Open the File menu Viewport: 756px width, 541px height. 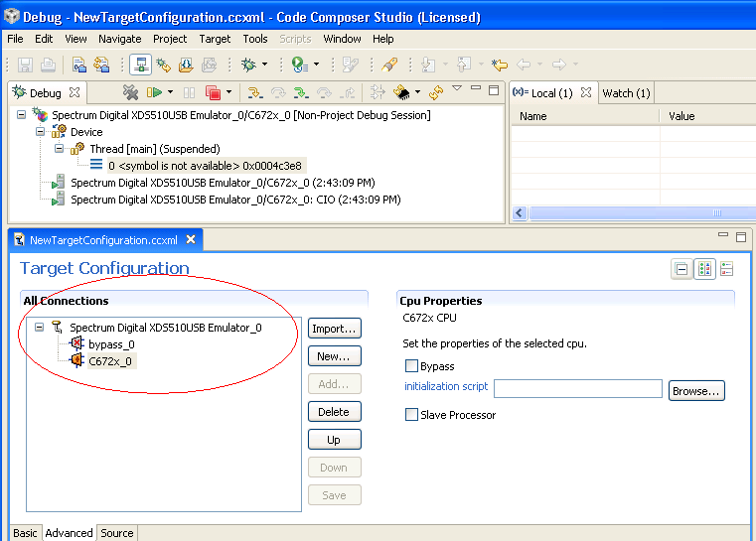pyautogui.click(x=15, y=39)
